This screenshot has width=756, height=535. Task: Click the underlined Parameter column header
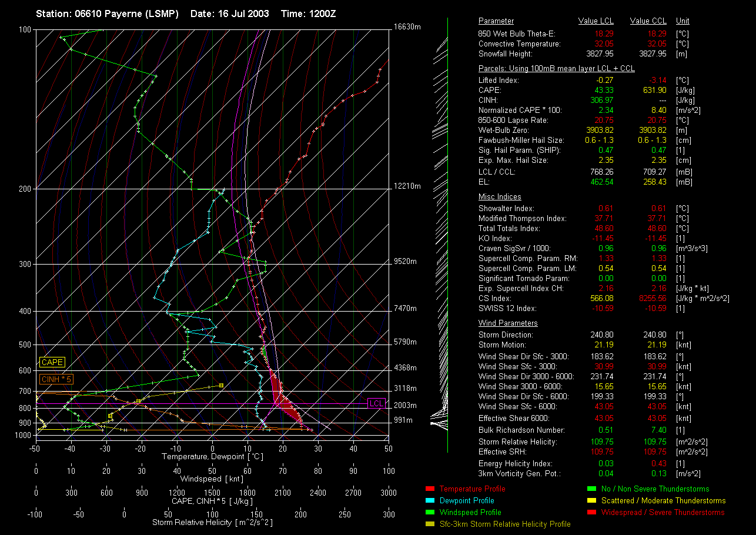click(496, 21)
